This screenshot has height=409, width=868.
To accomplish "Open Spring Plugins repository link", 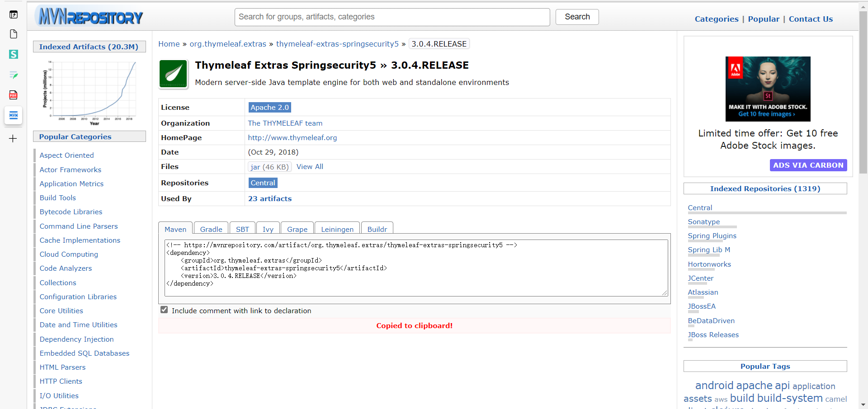I will click(712, 236).
